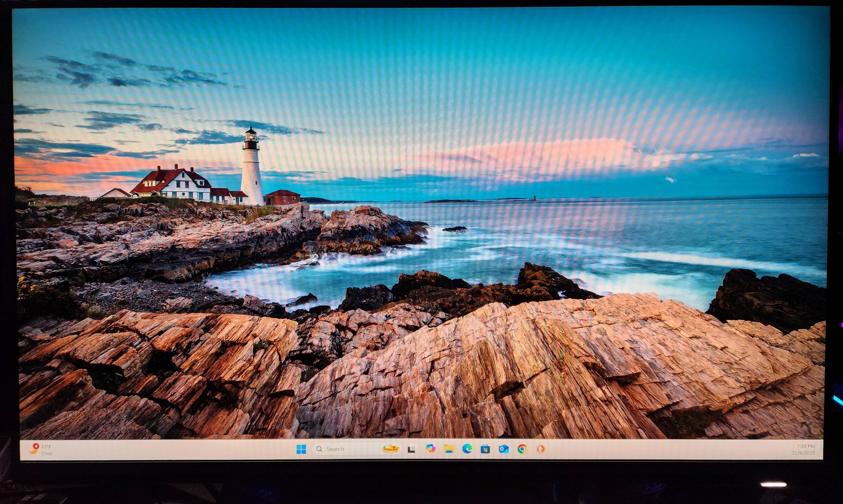Click the 7:19 PM clock
The height and width of the screenshot is (504, 843).
pyautogui.click(x=806, y=446)
